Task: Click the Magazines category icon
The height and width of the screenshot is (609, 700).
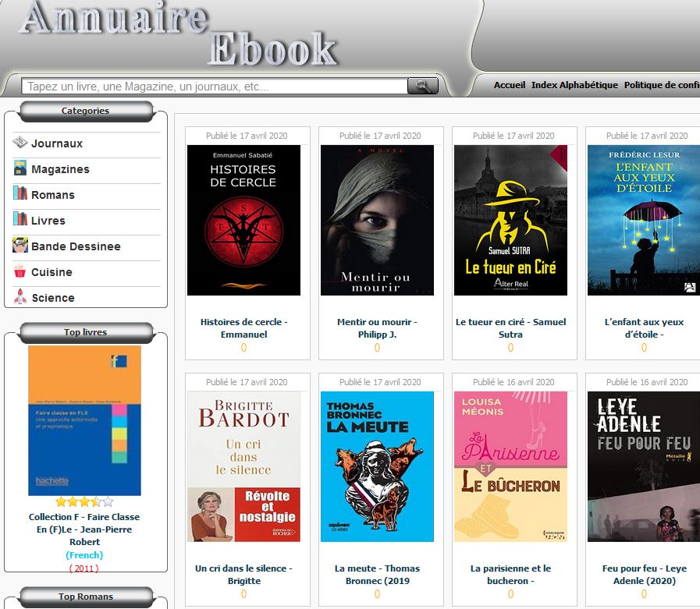Action: pyautogui.click(x=20, y=168)
